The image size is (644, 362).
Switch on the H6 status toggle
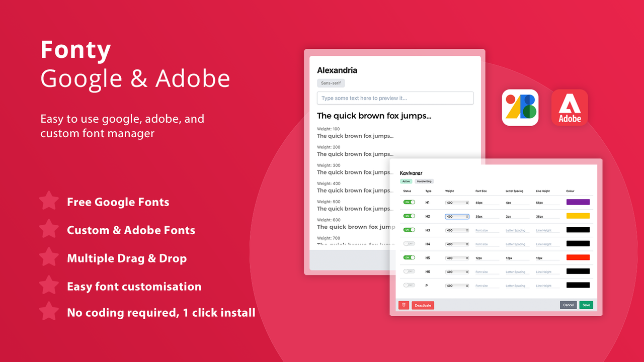409,271
